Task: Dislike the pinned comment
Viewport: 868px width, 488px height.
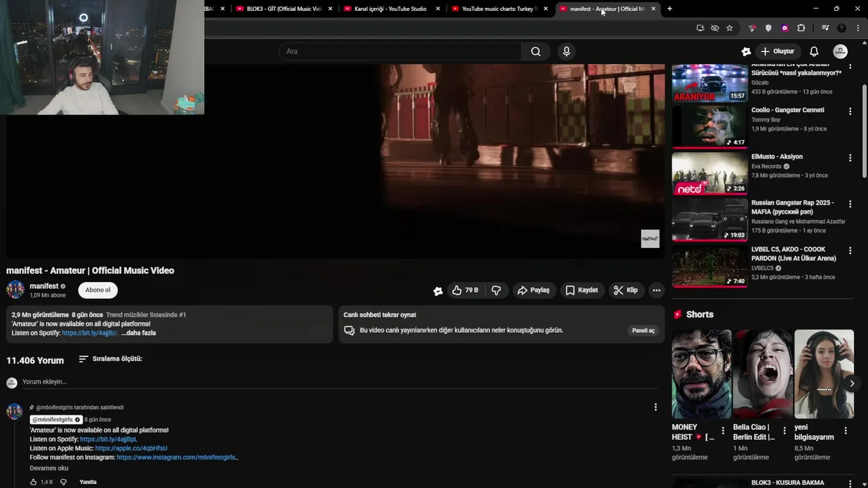Action: (x=63, y=482)
